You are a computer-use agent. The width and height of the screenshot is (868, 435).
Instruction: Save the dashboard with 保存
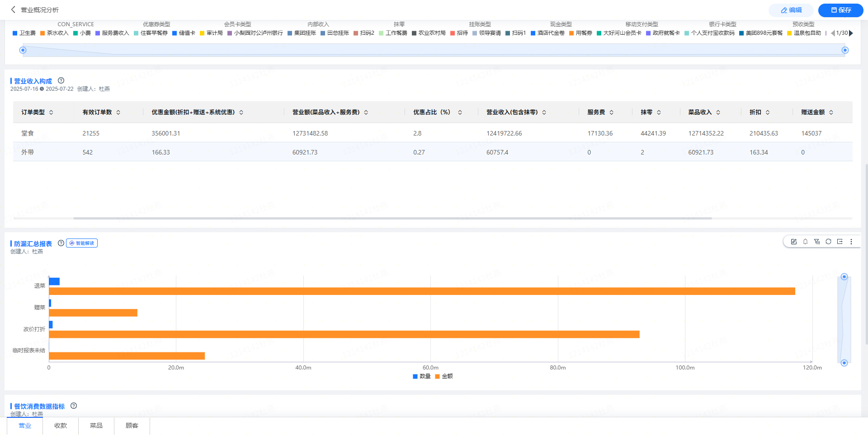coord(841,10)
